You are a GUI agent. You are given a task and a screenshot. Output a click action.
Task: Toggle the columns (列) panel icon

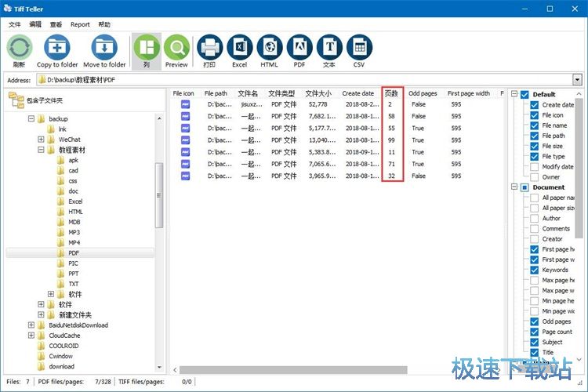point(147,49)
